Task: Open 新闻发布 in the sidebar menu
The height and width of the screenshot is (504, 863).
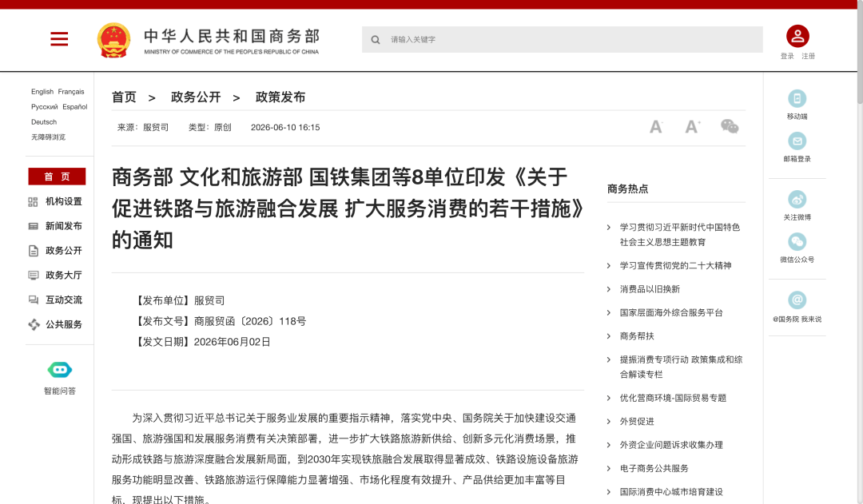Action: point(63,226)
